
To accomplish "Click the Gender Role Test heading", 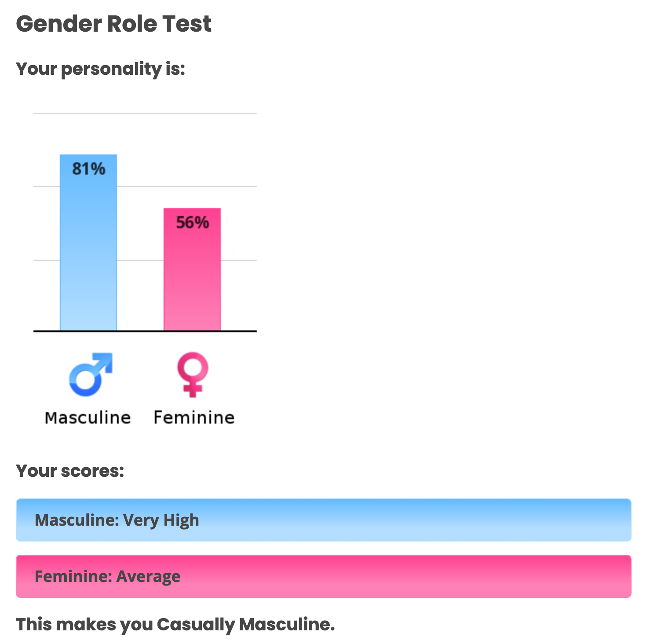I will tap(113, 24).
